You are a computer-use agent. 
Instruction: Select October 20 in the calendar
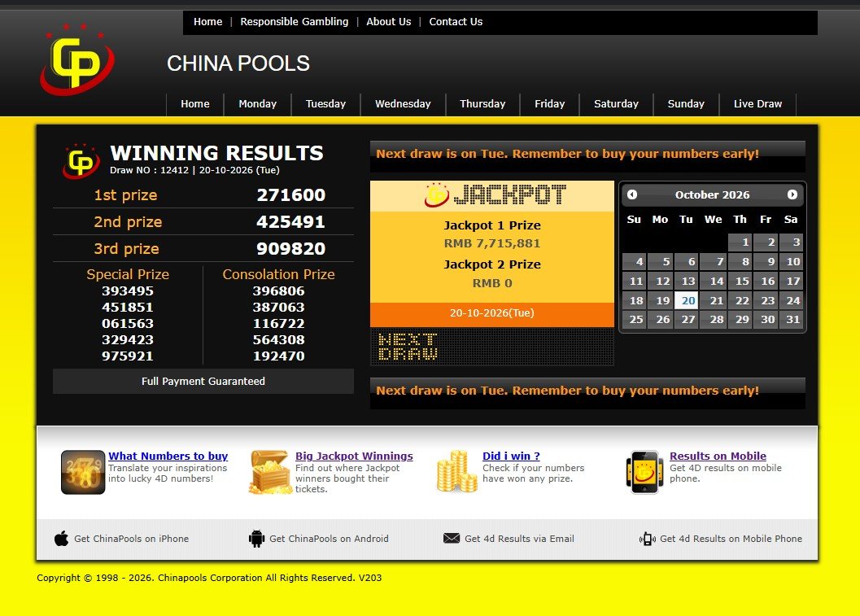[x=687, y=300]
